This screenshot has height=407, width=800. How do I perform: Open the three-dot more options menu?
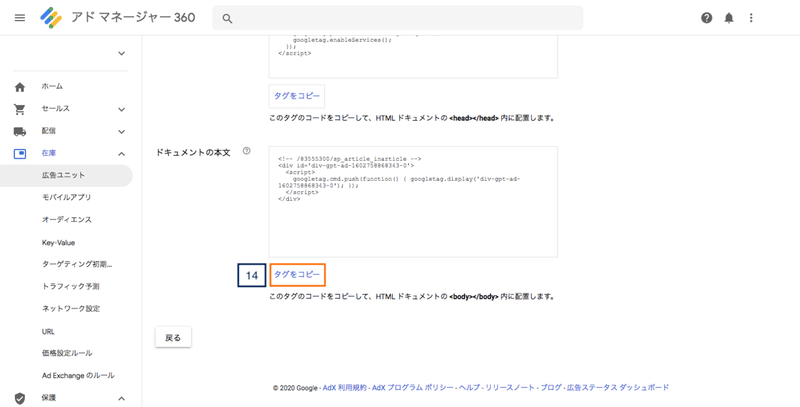(x=751, y=18)
